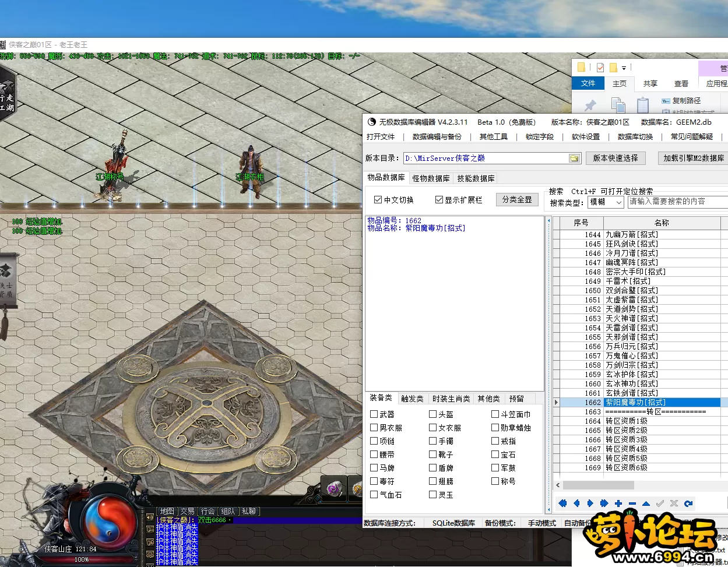Click the post edit checkmark icon
Image resolution: width=728 pixels, height=567 pixels.
tap(660, 503)
